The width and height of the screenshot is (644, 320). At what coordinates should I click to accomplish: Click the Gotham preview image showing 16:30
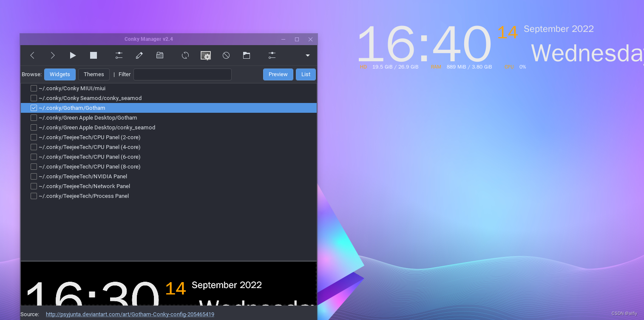coord(168,284)
